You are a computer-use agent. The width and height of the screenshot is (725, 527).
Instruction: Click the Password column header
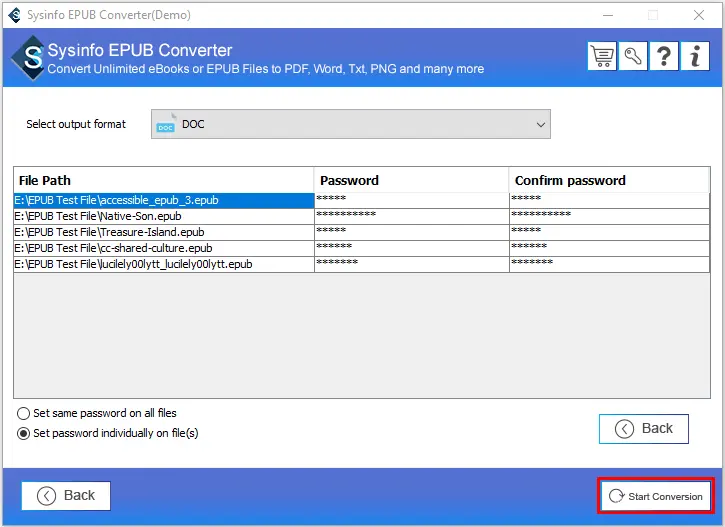(x=411, y=180)
